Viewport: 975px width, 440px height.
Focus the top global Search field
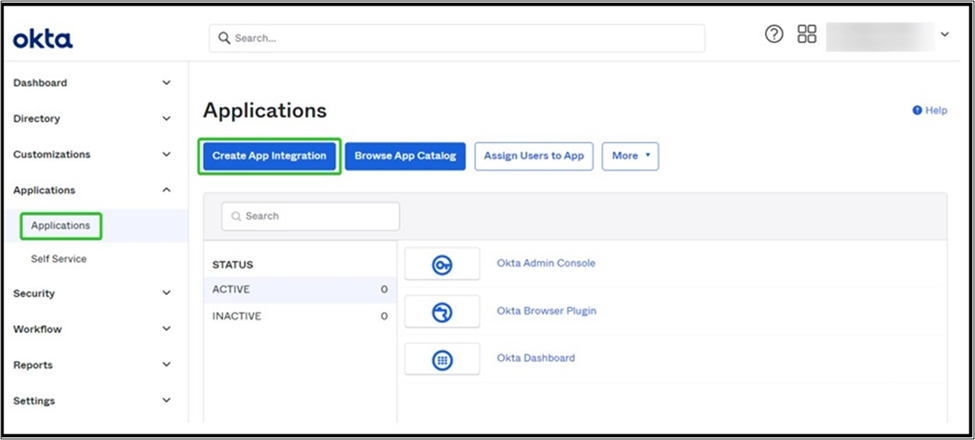[x=457, y=39]
